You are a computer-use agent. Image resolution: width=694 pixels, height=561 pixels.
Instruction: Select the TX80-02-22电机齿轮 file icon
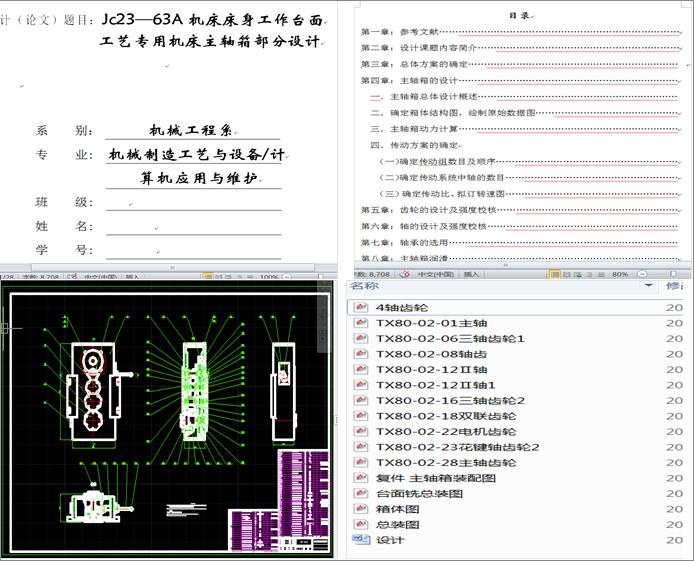(361, 431)
